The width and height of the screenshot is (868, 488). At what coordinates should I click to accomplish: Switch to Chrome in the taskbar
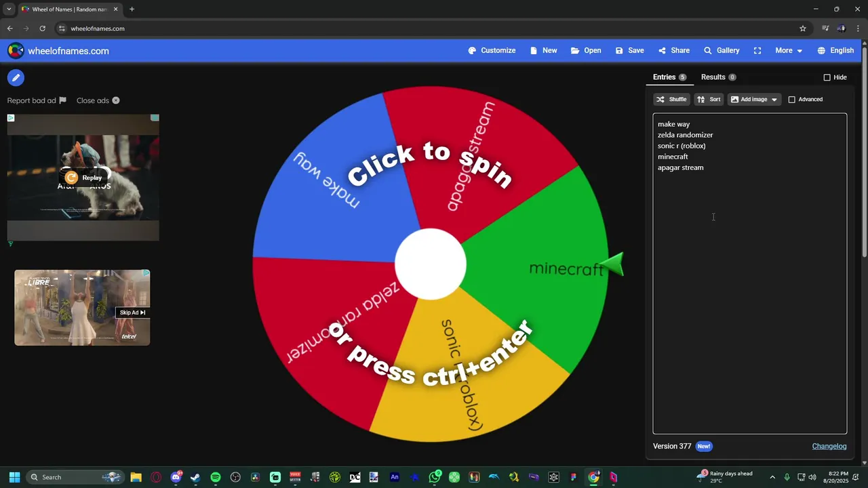coord(593,477)
